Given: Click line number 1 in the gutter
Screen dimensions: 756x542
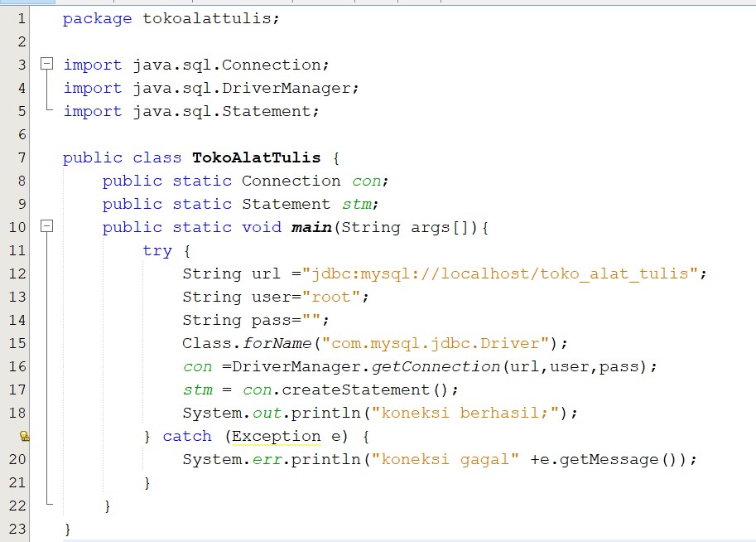Looking at the screenshot, I should coord(21,18).
